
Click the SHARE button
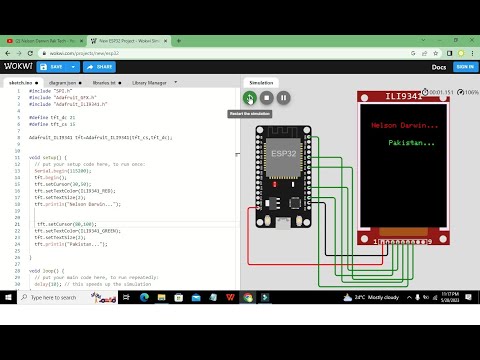pyautogui.click(x=99, y=67)
